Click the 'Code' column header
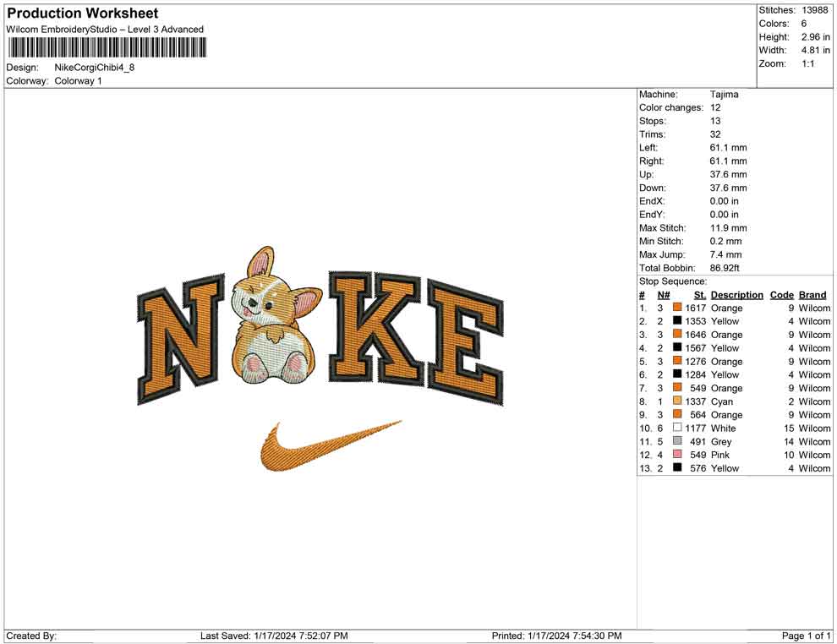The height and width of the screenshot is (644, 837). (x=782, y=294)
